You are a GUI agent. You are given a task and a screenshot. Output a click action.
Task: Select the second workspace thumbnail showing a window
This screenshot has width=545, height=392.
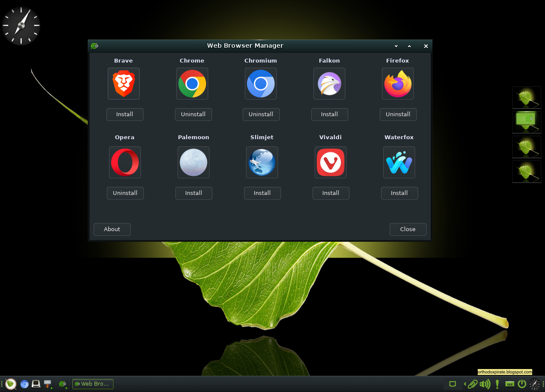click(x=527, y=123)
